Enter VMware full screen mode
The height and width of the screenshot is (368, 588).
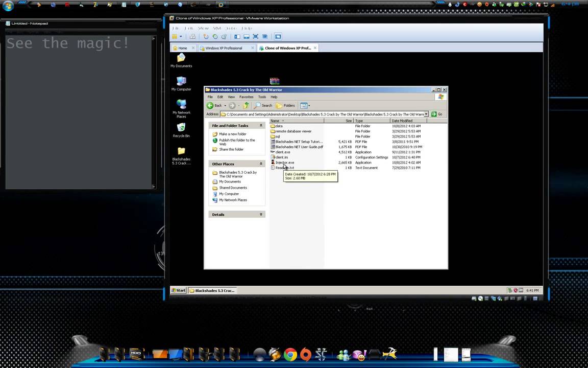pyautogui.click(x=255, y=36)
